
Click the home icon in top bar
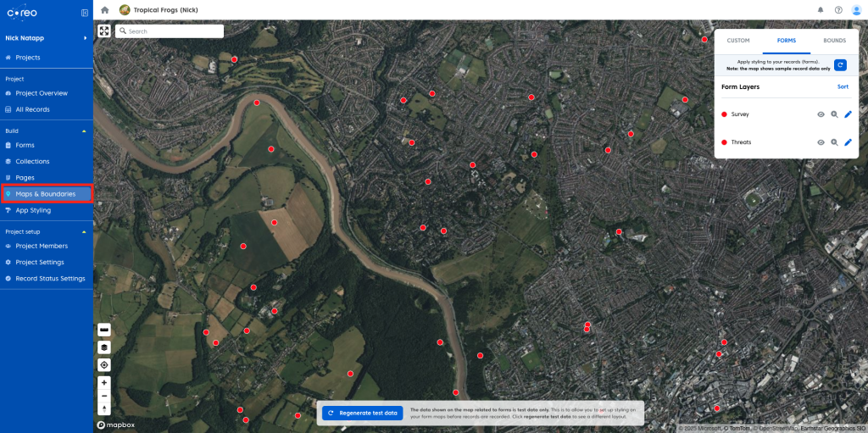pyautogui.click(x=105, y=10)
